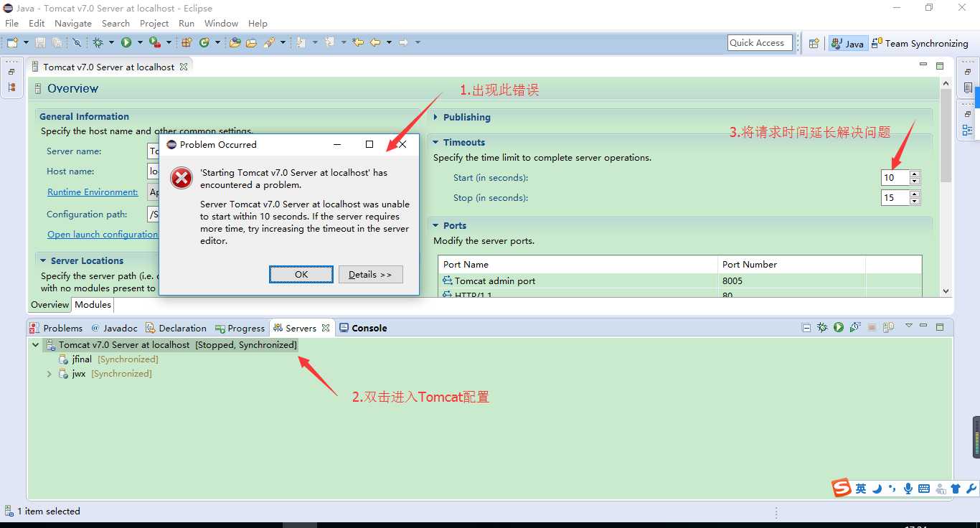Maximize the Servers view panel
The width and height of the screenshot is (980, 528).
pyautogui.click(x=940, y=327)
